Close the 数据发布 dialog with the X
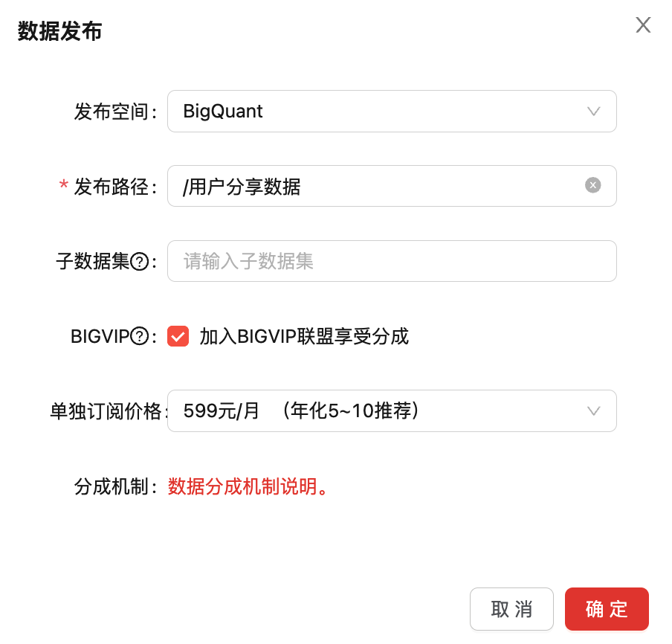Screen dimensions: 672x644 click(643, 25)
